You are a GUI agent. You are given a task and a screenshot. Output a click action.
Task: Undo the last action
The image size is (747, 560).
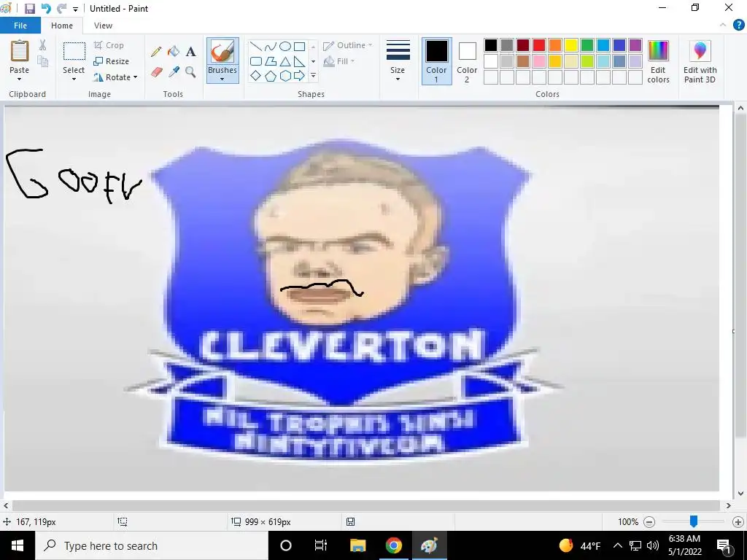point(46,9)
